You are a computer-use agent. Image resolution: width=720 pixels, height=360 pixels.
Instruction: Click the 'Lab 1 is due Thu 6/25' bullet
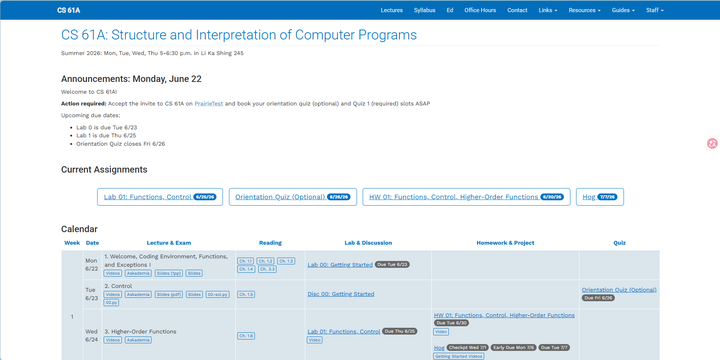106,135
